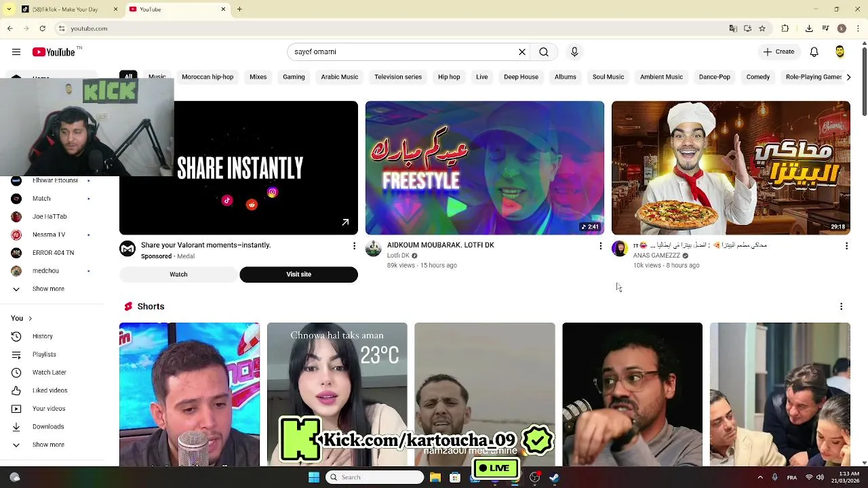Click the Windows taskbar search box
Screen dimensions: 868x488
coord(374,477)
